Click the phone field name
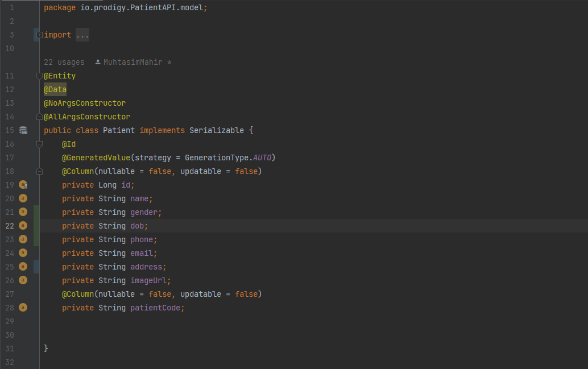 click(x=142, y=239)
